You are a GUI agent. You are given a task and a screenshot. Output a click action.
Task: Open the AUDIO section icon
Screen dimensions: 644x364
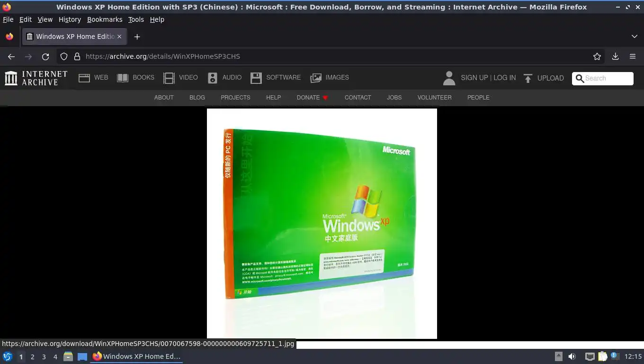point(213,78)
